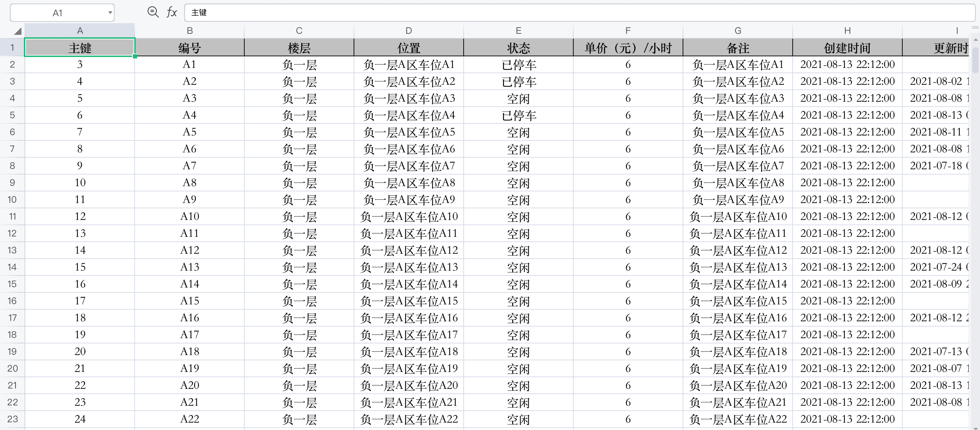Click the 单价（元）/小时 header cell
The height and width of the screenshot is (430, 980).
tap(628, 48)
